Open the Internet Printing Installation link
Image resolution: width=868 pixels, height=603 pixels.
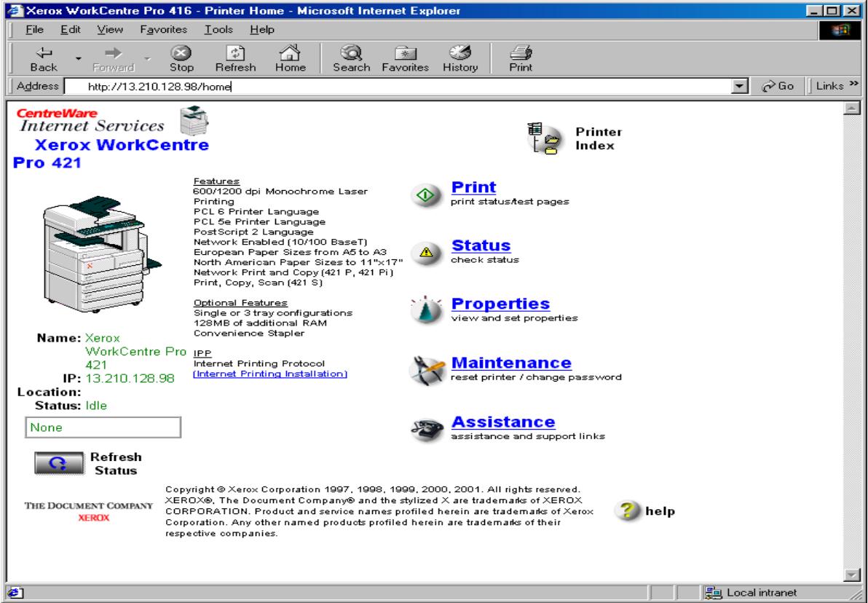click(x=270, y=374)
